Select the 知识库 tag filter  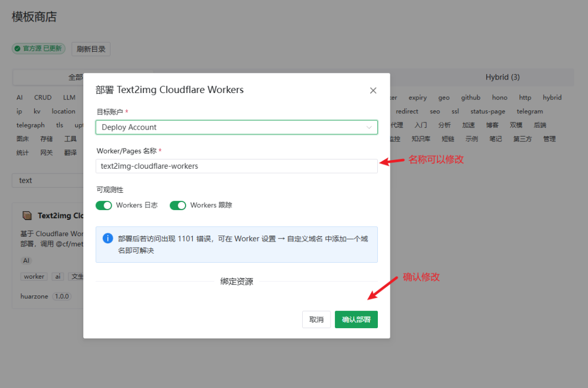point(421,139)
